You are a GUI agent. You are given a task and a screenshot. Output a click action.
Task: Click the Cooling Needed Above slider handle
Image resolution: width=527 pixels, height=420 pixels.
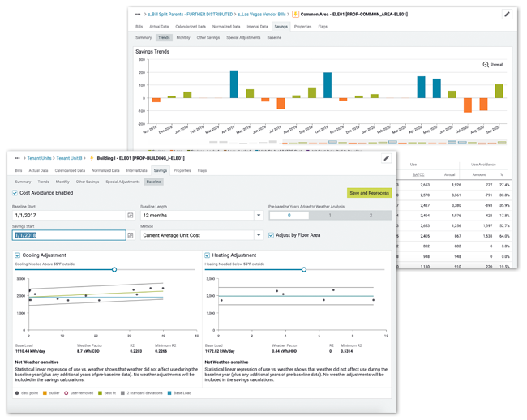pos(114,269)
